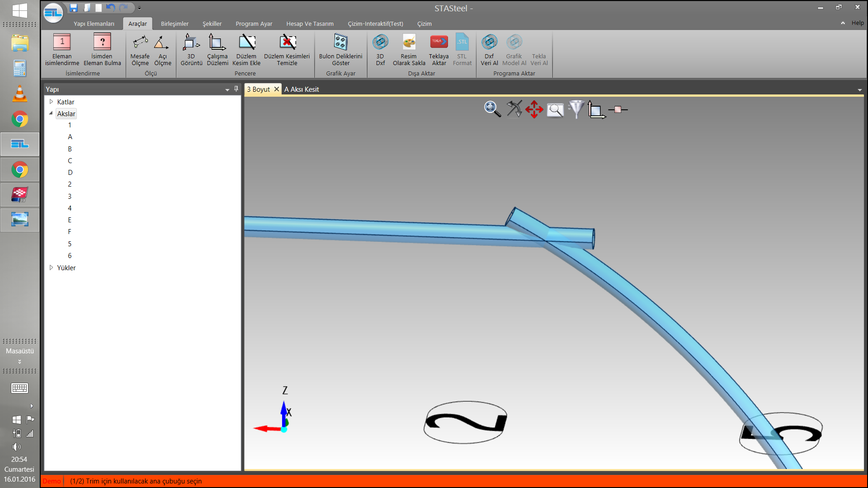Click Resim Olarak Sakla icon
Viewport: 868px width, 488px height.
409,50
